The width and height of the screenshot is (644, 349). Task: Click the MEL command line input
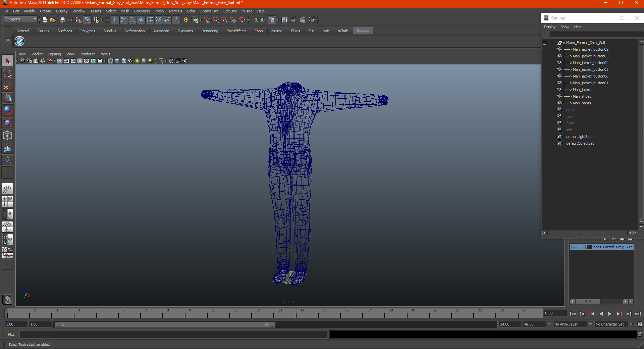coord(173,334)
